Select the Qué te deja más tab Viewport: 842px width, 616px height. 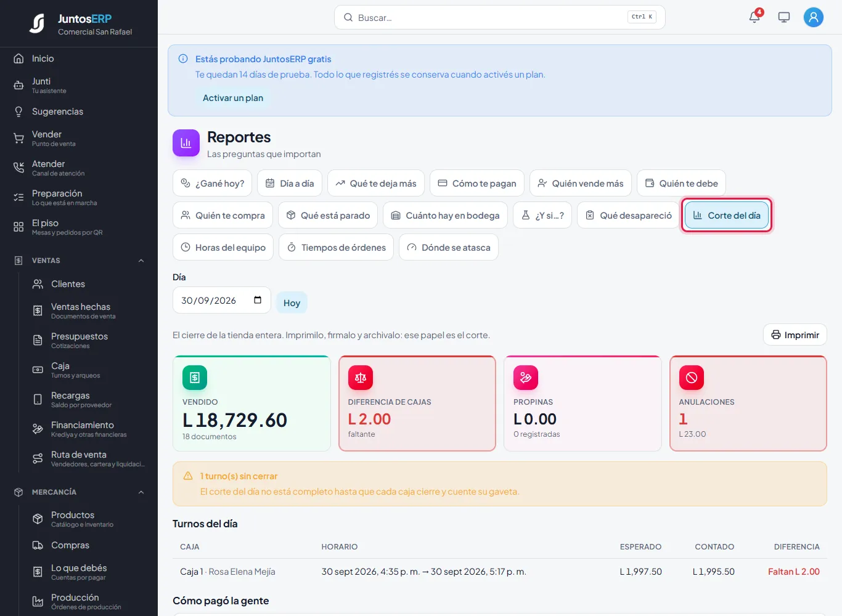376,183
